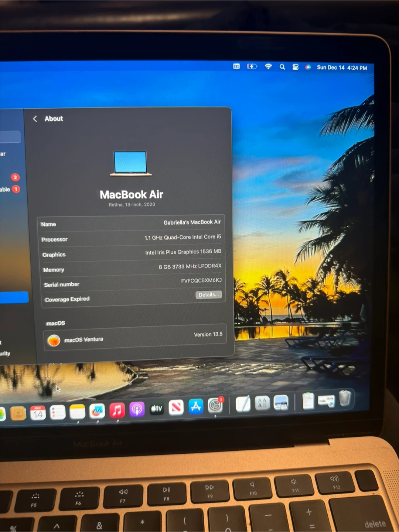Open Reminders from the dock
The width and height of the screenshot is (399, 532).
(58, 413)
